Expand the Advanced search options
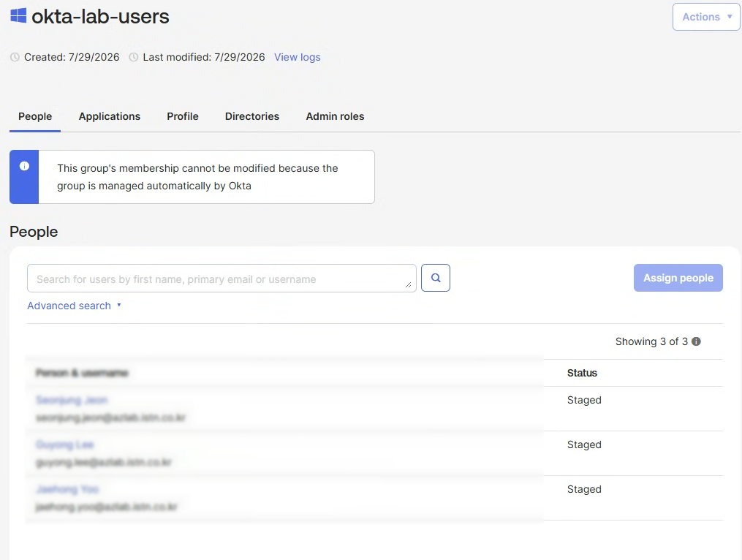This screenshot has height=560, width=742. click(x=74, y=306)
